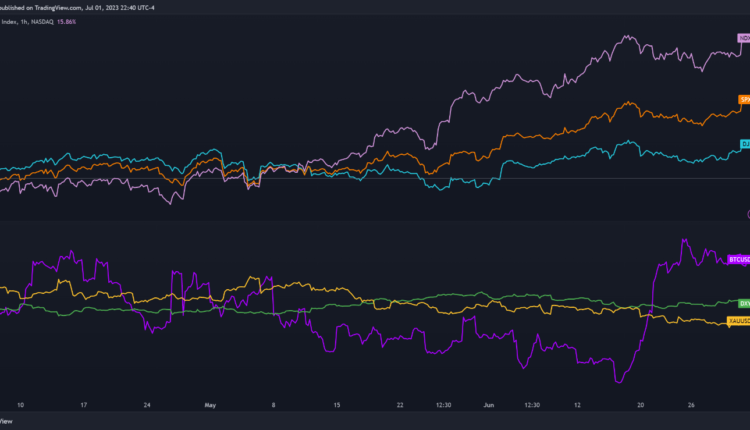Select the yellow XAUUSD label tag
The image size is (750, 430).
(x=739, y=320)
